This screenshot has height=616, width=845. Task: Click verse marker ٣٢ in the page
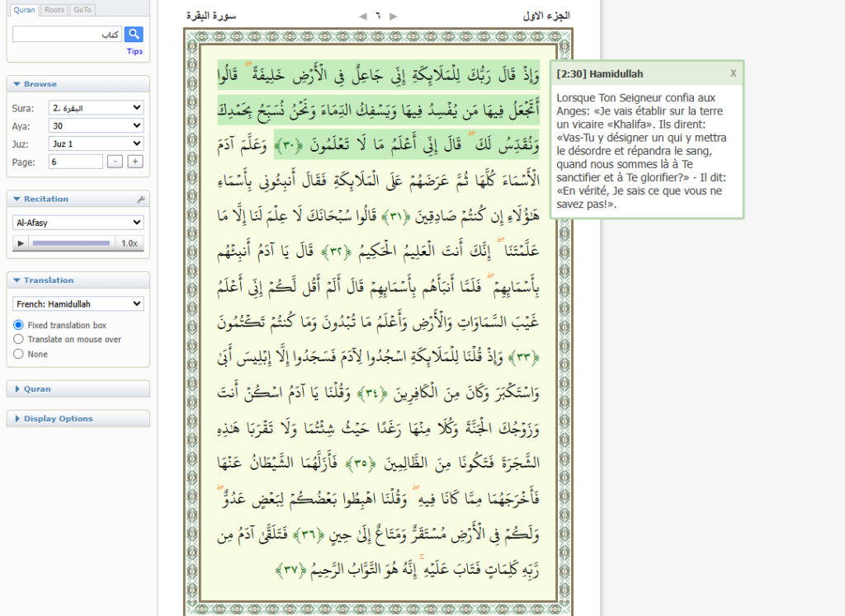click(337, 252)
